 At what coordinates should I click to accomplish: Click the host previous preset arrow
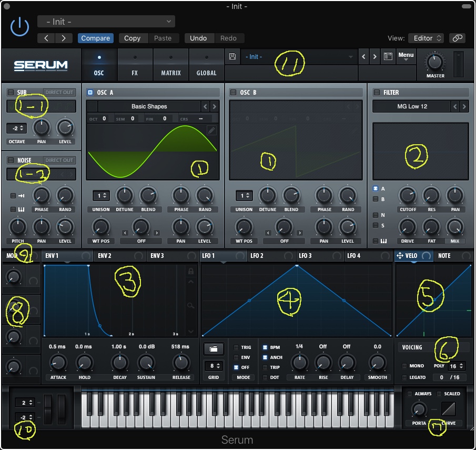[x=46, y=38]
